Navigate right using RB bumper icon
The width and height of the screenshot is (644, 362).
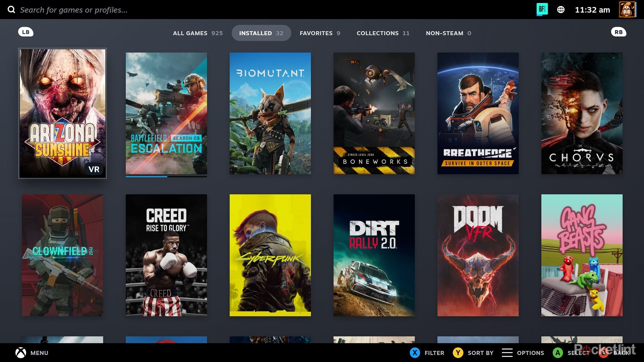point(619,32)
